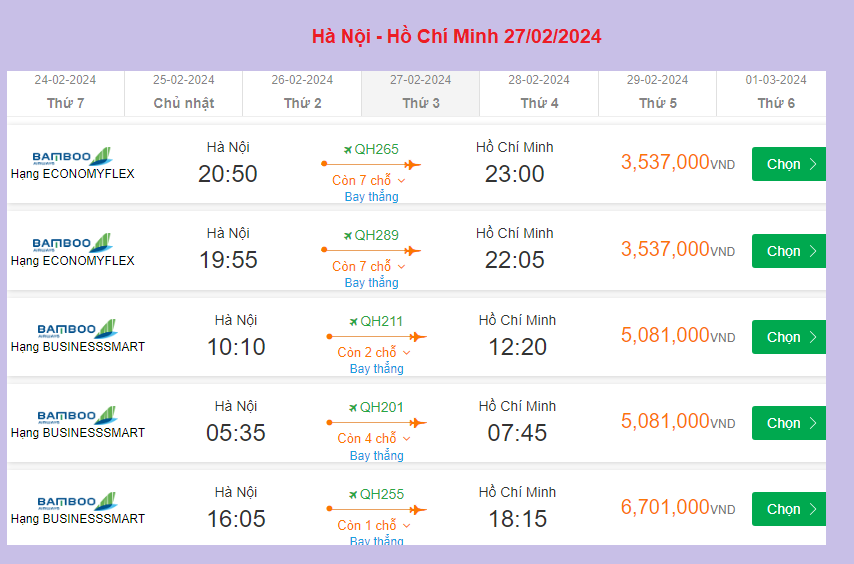
Task: Click Bamboo Airways logo for flight QH211
Action: click(77, 330)
